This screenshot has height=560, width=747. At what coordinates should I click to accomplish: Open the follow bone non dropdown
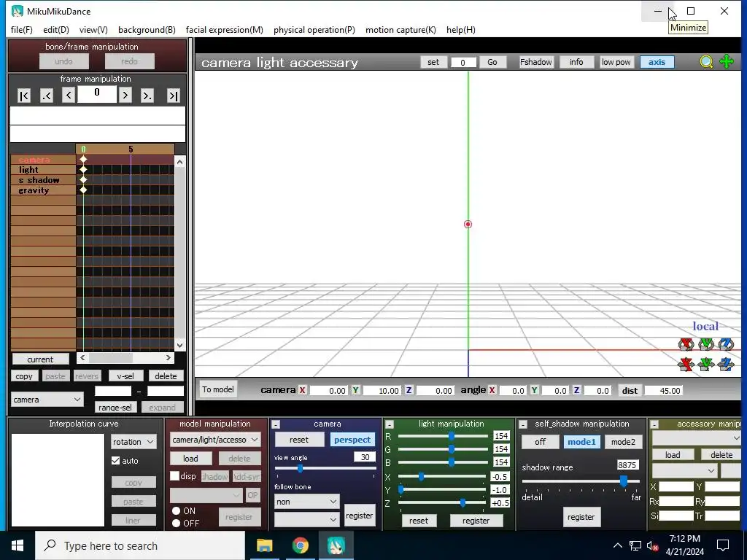pyautogui.click(x=307, y=502)
